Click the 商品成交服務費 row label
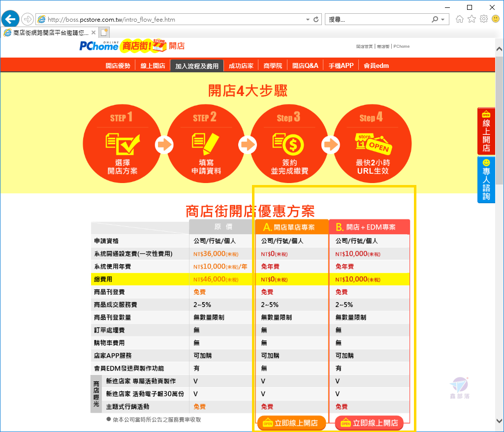This screenshot has width=504, height=432. (115, 305)
